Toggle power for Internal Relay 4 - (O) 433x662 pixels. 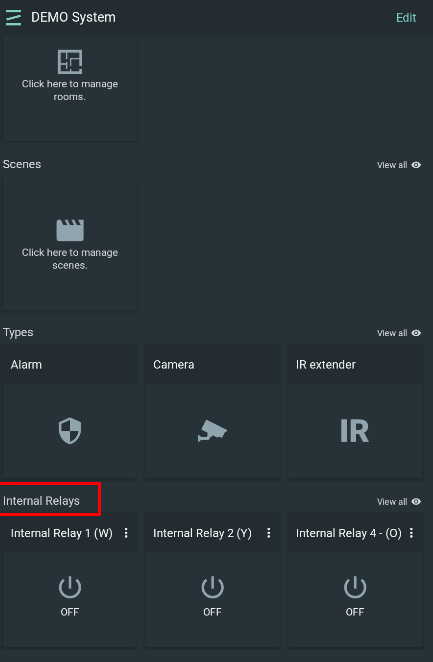[x=355, y=587]
